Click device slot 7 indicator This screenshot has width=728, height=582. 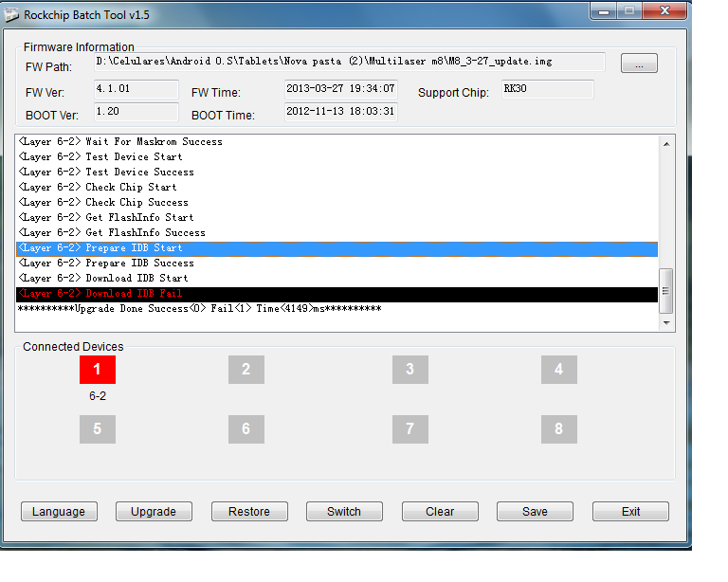coord(409,428)
